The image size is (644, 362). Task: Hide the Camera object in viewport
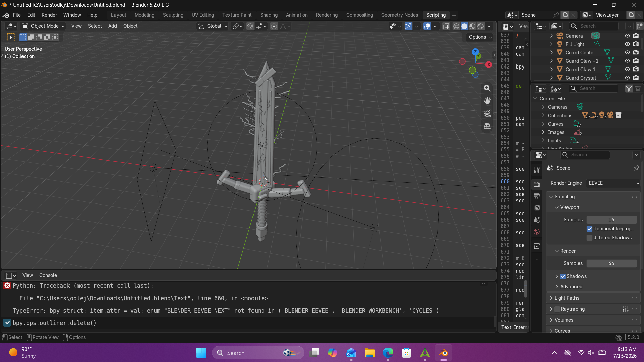click(x=627, y=36)
